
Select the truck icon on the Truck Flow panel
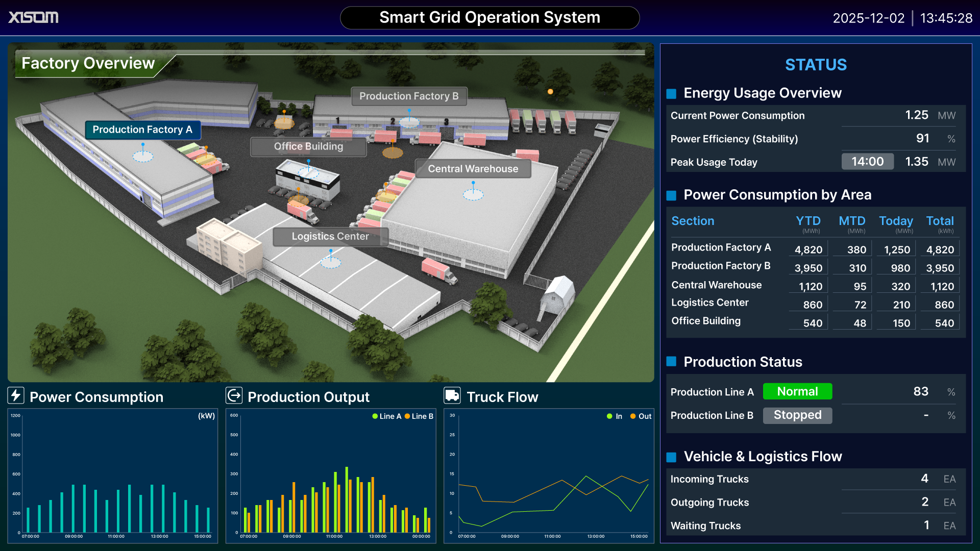453,396
